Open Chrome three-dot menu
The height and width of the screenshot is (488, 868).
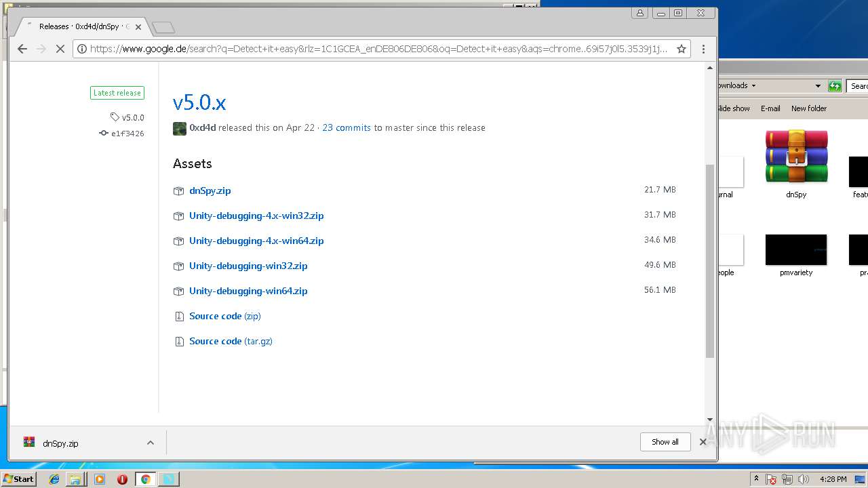pos(703,49)
